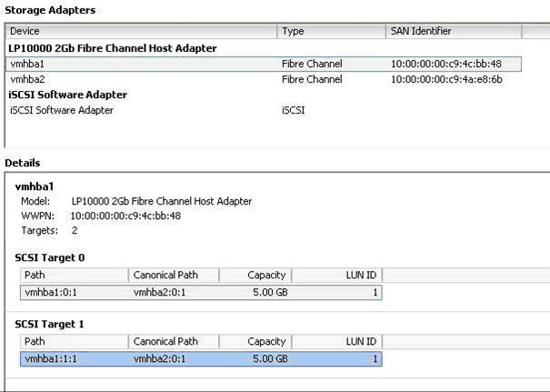
Task: Click LUN ID header under SCSI Target 1
Action: click(x=361, y=342)
